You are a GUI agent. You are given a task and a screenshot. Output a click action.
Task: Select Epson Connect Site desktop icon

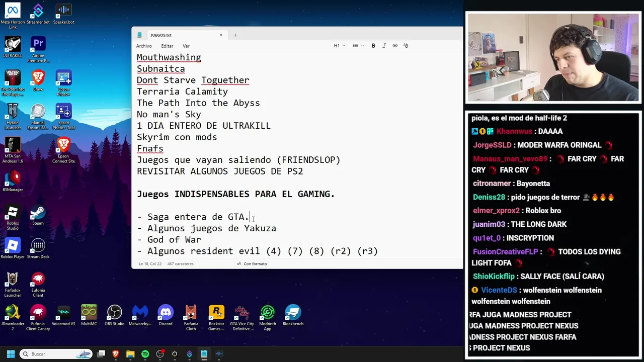point(63,150)
